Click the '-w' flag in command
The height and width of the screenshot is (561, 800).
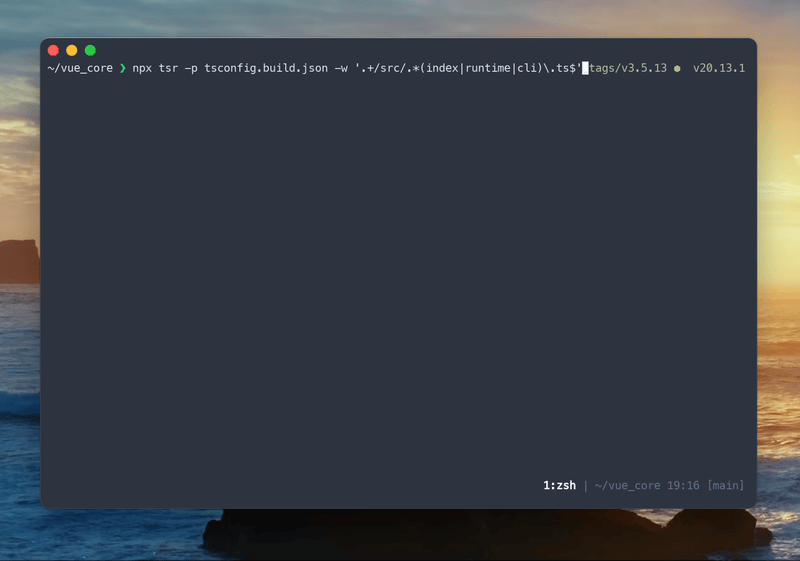click(x=341, y=68)
